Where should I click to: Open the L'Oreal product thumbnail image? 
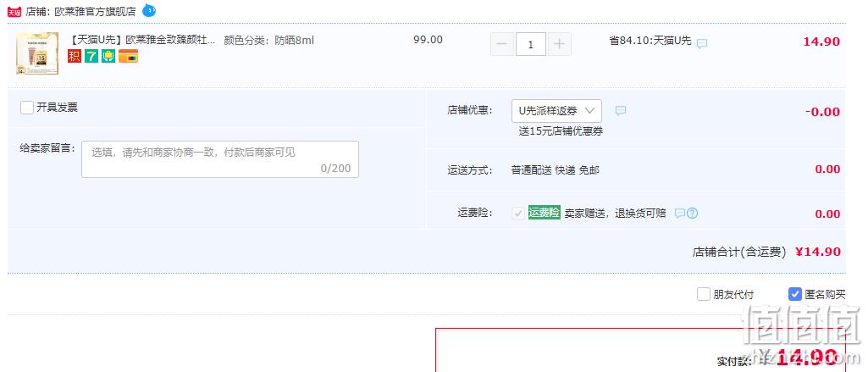point(37,53)
